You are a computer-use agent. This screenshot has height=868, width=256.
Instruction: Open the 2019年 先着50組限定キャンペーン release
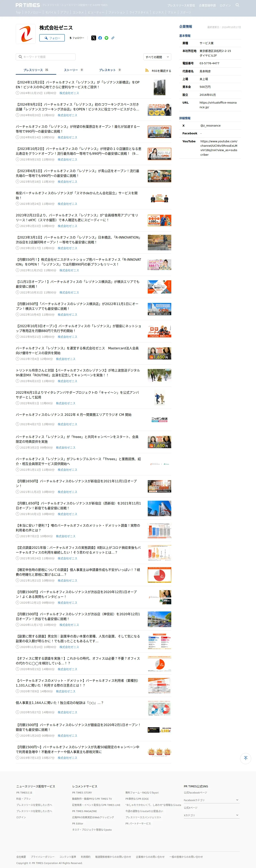point(77,749)
